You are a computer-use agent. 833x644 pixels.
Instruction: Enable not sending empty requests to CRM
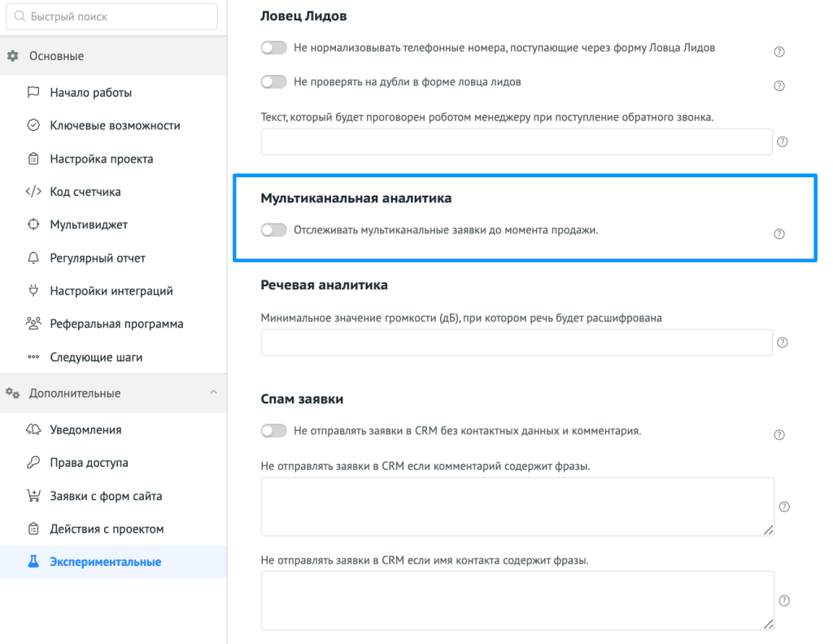[274, 431]
